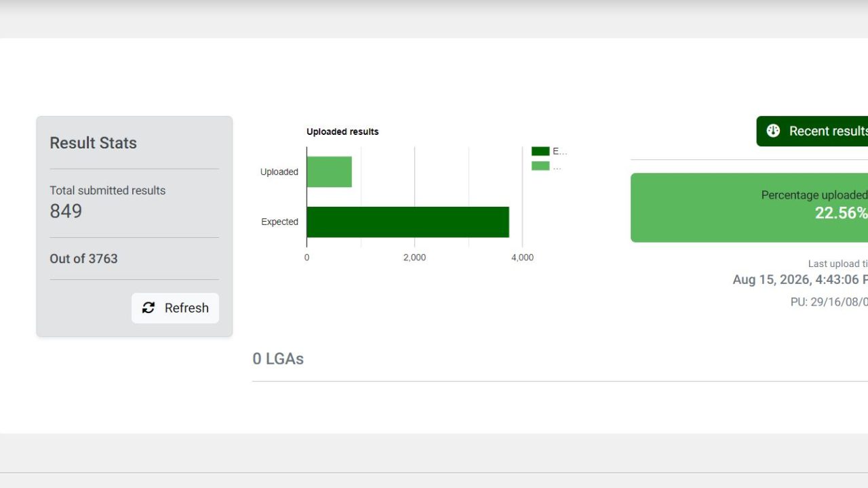Click the 4,000 axis tick label
Viewport: 868px width, 488px height.
(x=522, y=258)
